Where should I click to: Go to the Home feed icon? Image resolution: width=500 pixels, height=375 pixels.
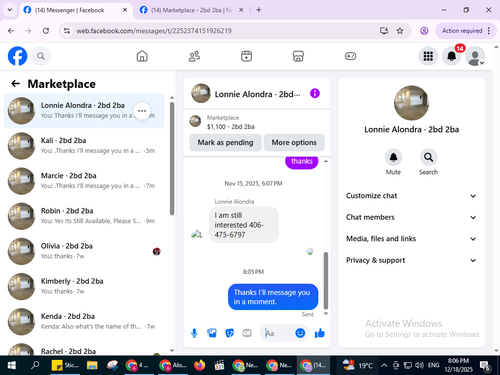click(x=142, y=56)
